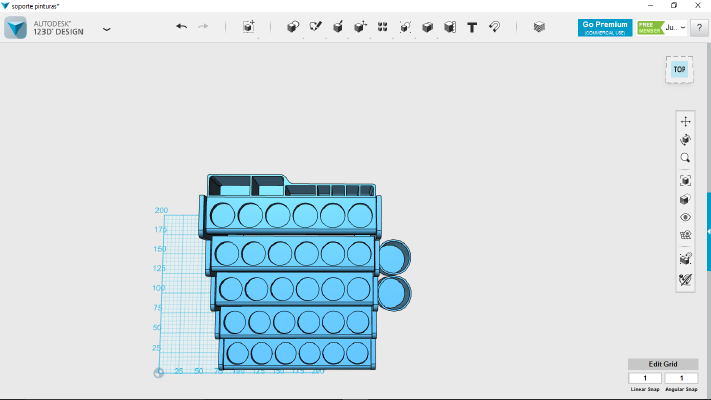Open the Primitives tool menu

tap(293, 27)
